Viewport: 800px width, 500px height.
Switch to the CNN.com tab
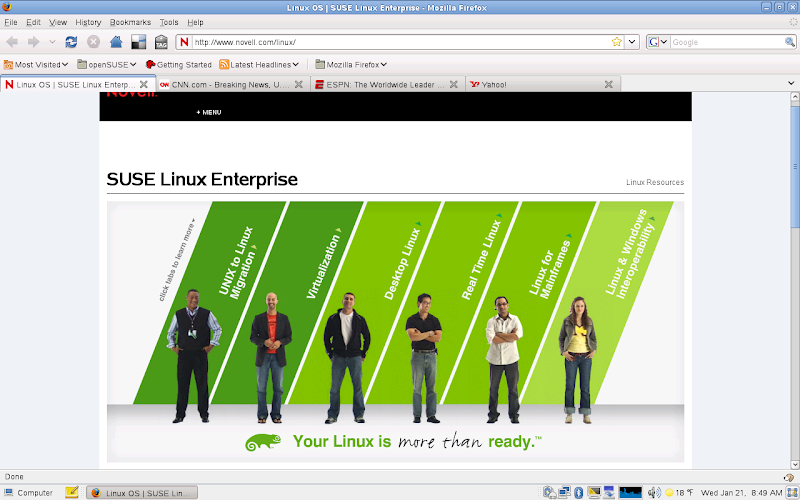click(232, 84)
